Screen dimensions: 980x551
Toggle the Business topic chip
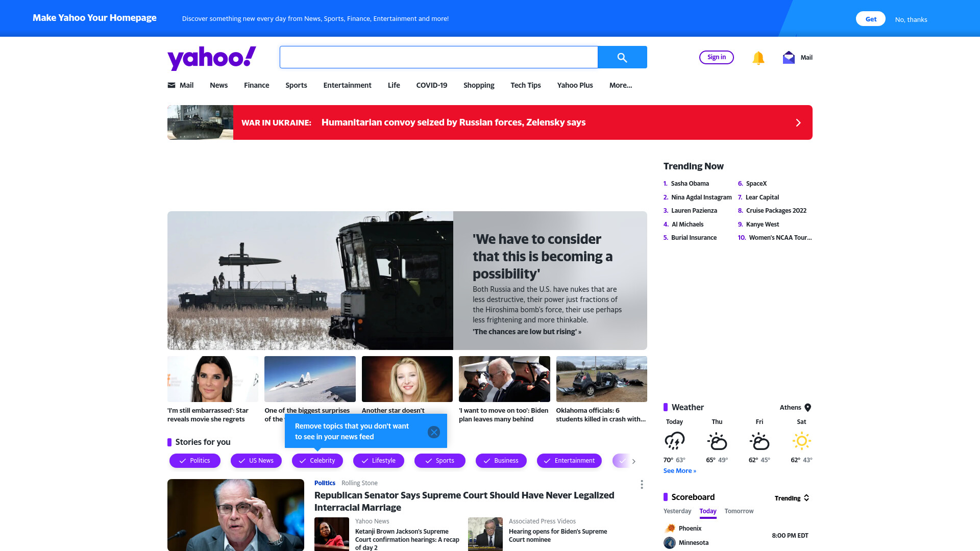coord(501,461)
